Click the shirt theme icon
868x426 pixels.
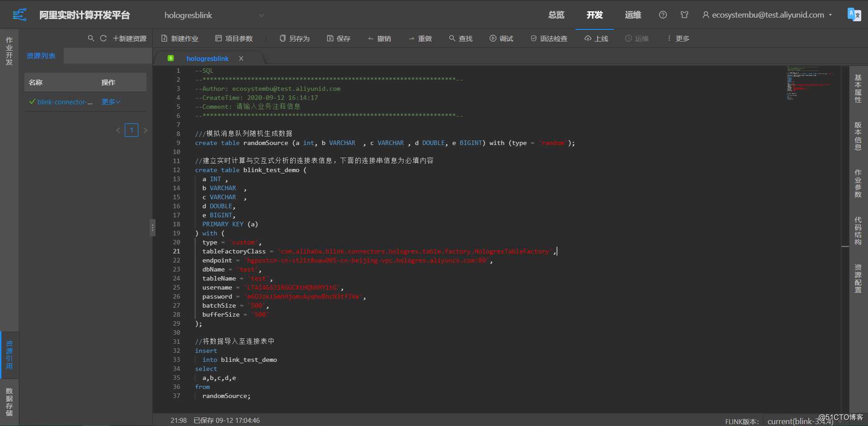684,15
